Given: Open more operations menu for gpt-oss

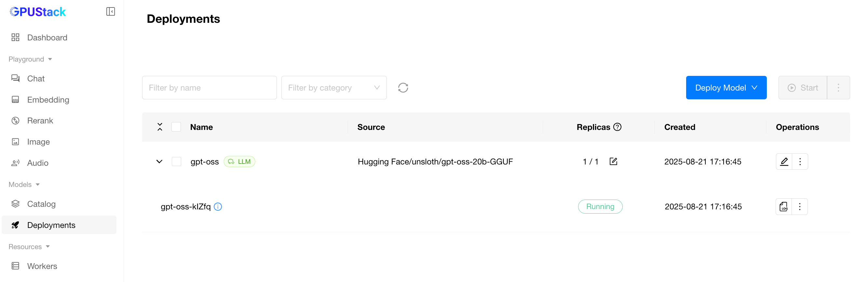Looking at the screenshot, I should [x=800, y=162].
